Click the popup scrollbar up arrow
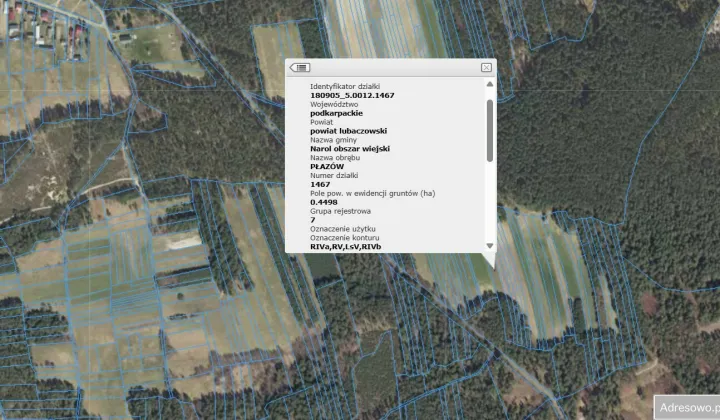The image size is (720, 420). coord(489,84)
